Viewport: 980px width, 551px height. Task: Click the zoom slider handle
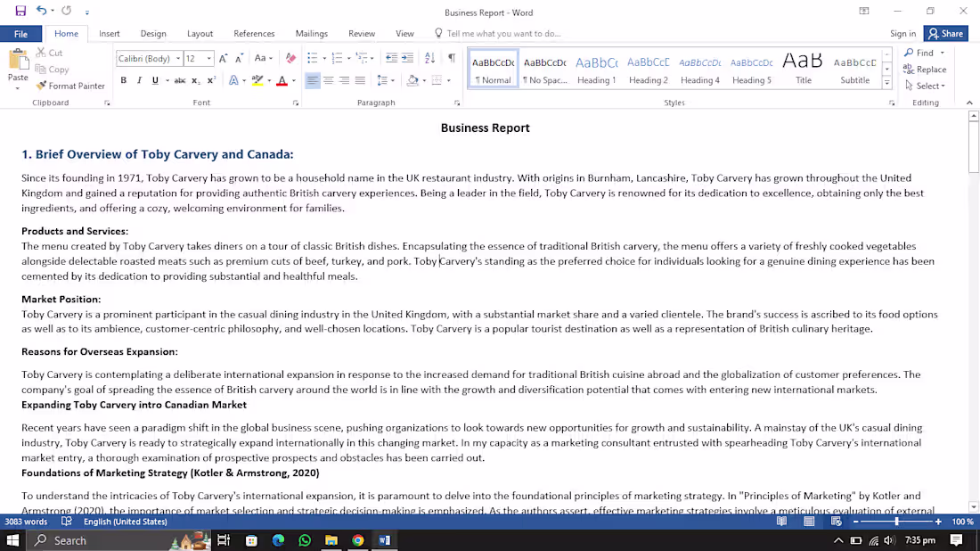896,521
